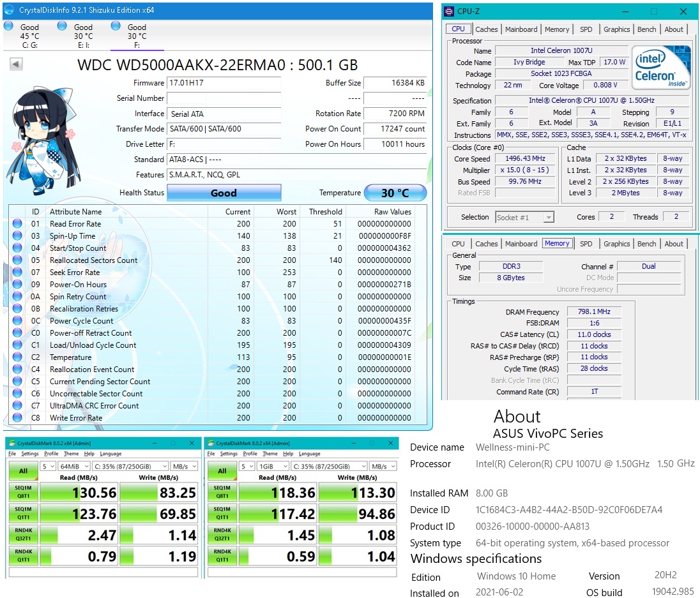Click DRAM Frequency value 798.1 MHz

pos(594,311)
